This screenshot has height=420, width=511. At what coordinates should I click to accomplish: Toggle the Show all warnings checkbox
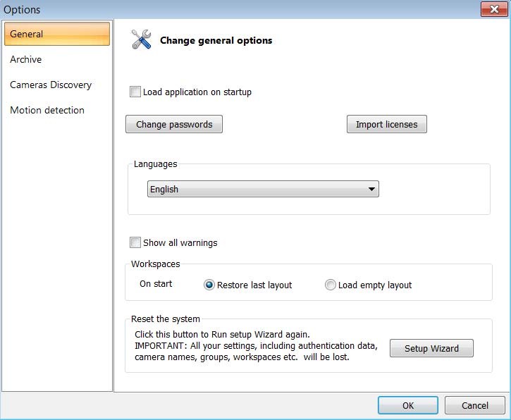(135, 242)
